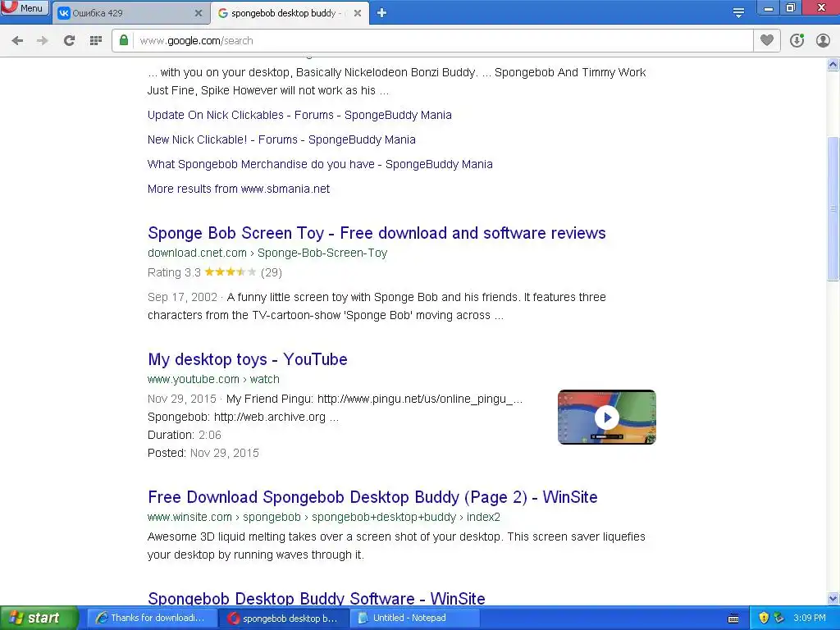Open the Windows start button

point(39,619)
